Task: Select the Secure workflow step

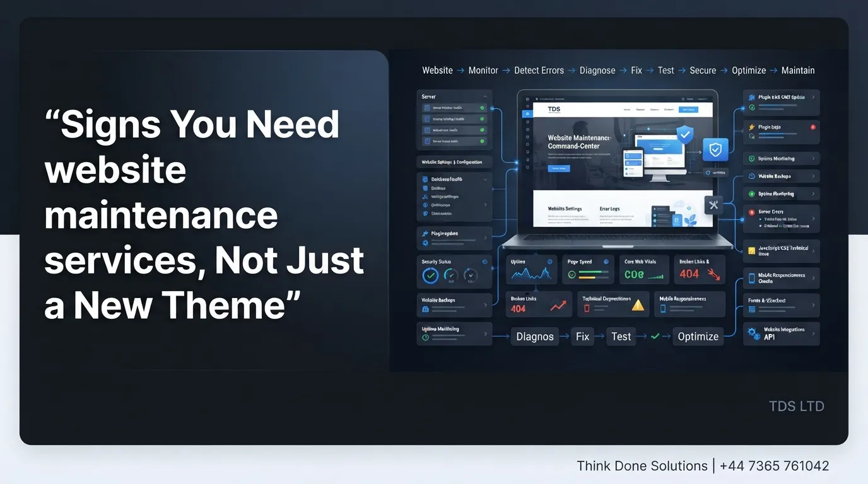Action: pos(703,71)
